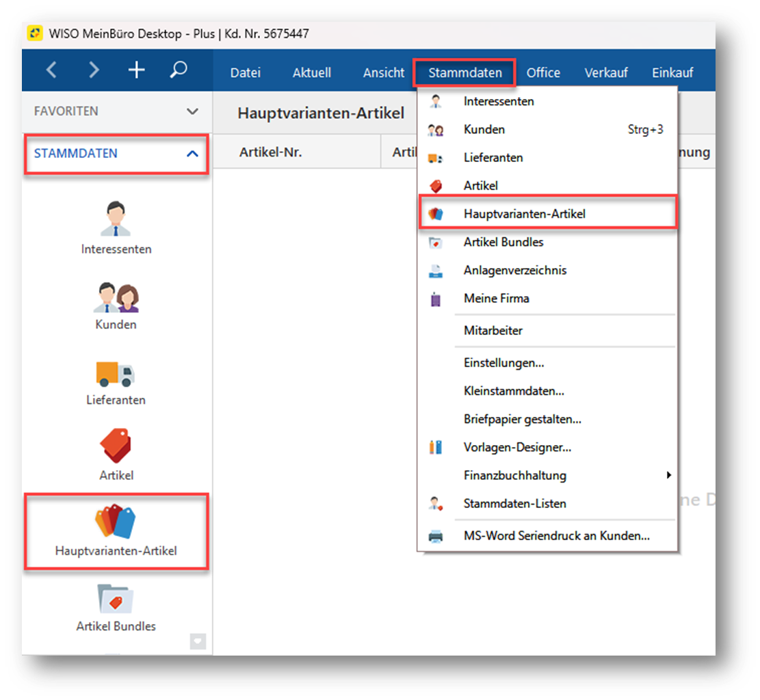The image size is (760, 700).
Task: Select Vorlagen-Designer menu entry
Action: pos(517,448)
